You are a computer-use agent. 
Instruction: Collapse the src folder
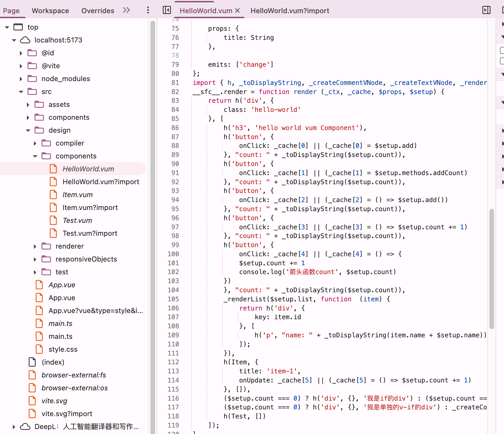pyautogui.click(x=21, y=92)
